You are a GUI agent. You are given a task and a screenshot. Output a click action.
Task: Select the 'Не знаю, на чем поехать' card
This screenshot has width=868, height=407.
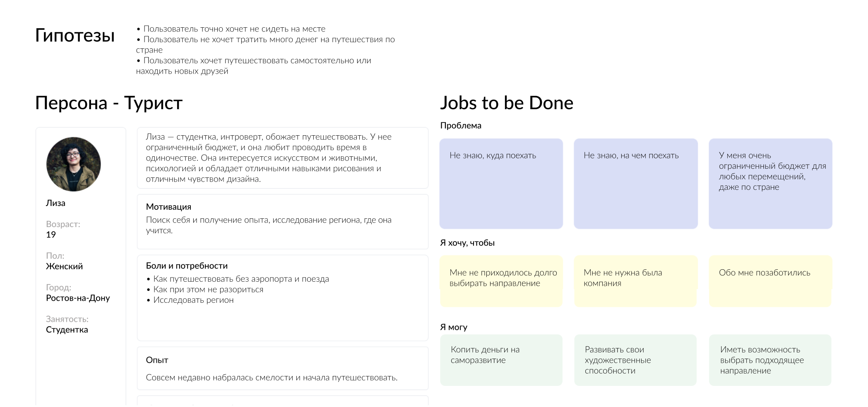636,184
